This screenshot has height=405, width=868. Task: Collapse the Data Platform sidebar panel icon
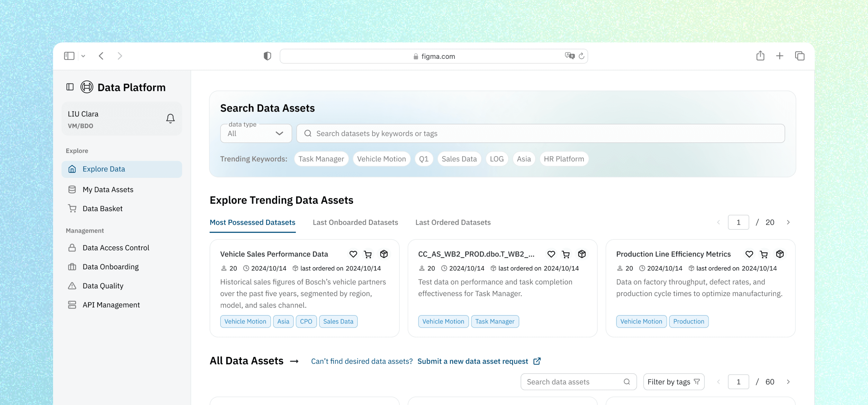(x=70, y=87)
